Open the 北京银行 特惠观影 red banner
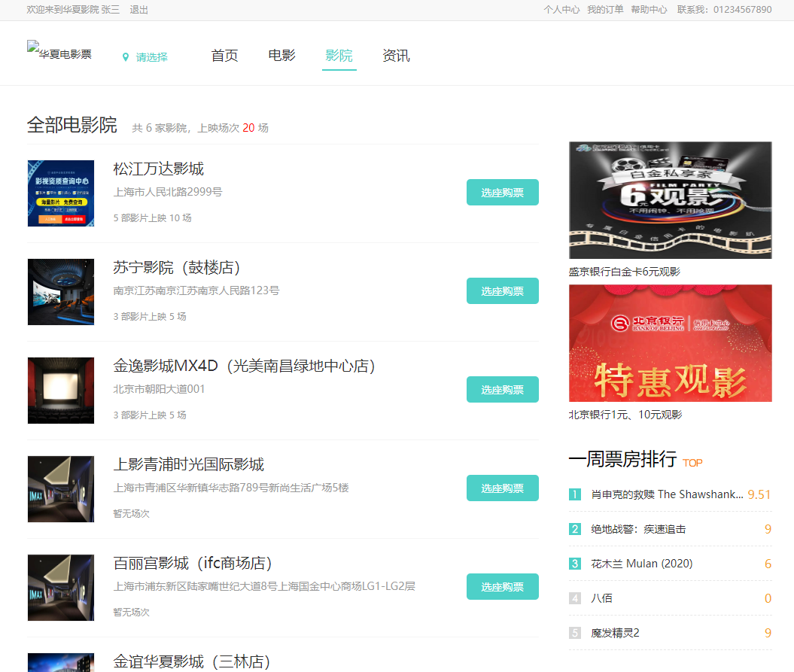 tap(671, 343)
